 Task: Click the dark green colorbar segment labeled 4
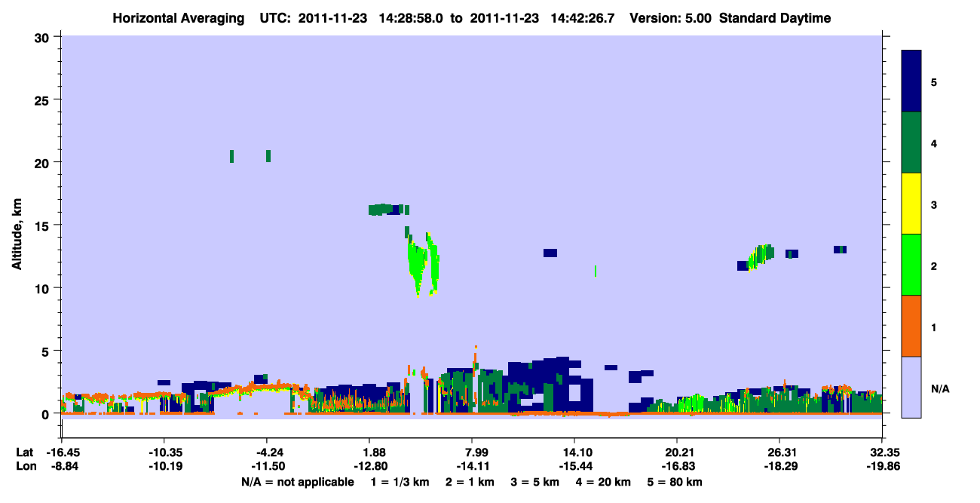coord(911,143)
